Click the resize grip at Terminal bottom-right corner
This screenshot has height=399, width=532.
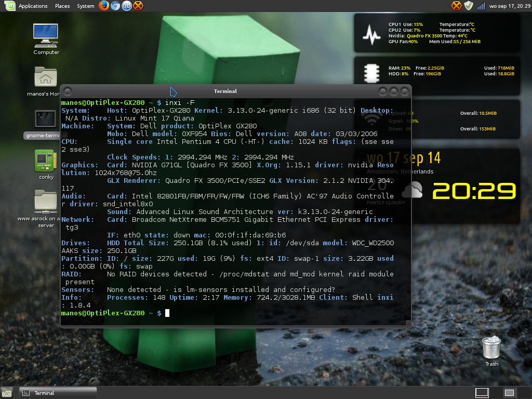(x=408, y=323)
